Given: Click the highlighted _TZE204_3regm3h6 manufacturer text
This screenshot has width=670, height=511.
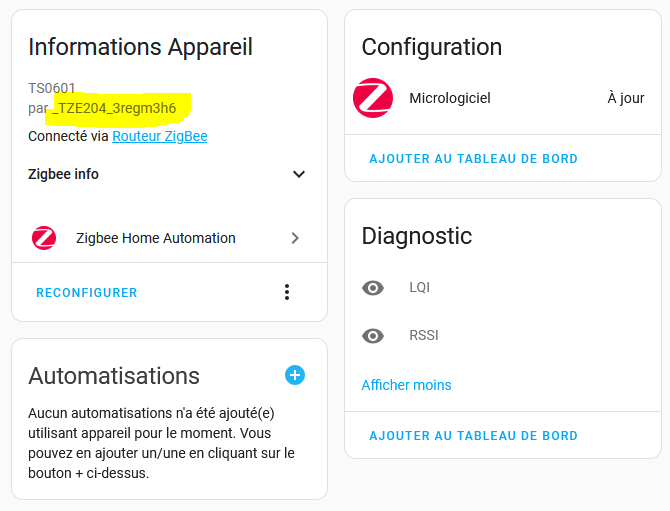Looking at the screenshot, I should (114, 109).
